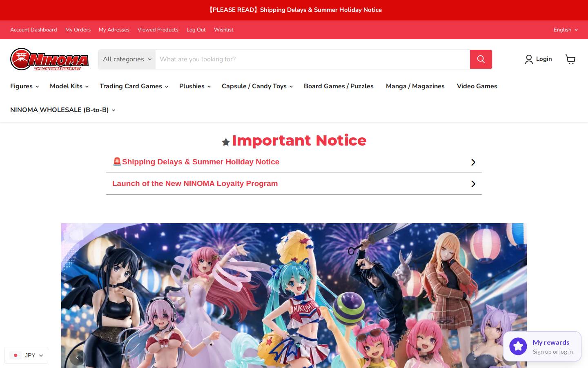The image size is (588, 368).
Task: Expand the Figures menu
Action: (x=24, y=86)
